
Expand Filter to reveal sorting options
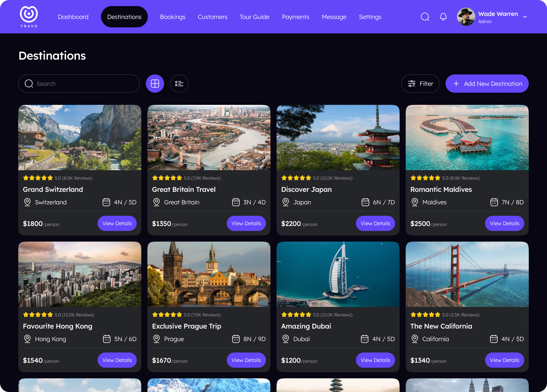coord(420,84)
